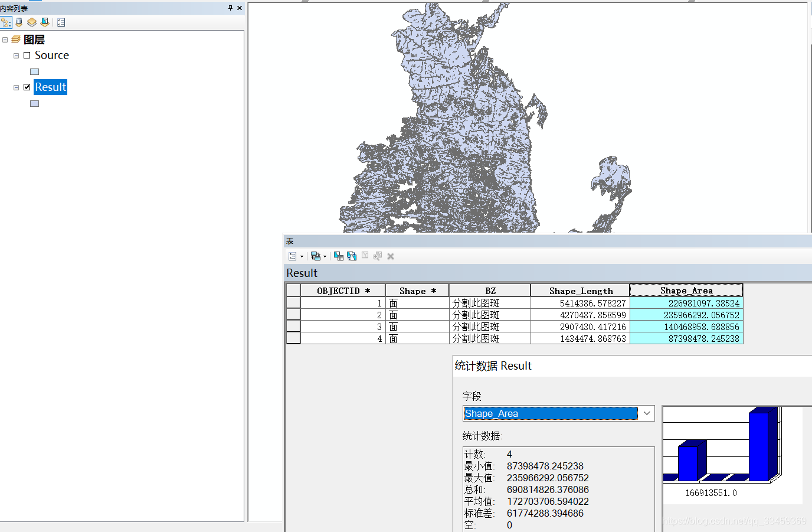Image resolution: width=812 pixels, height=532 pixels.
Task: Select the List By Drawing Order icon
Action: click(5, 22)
